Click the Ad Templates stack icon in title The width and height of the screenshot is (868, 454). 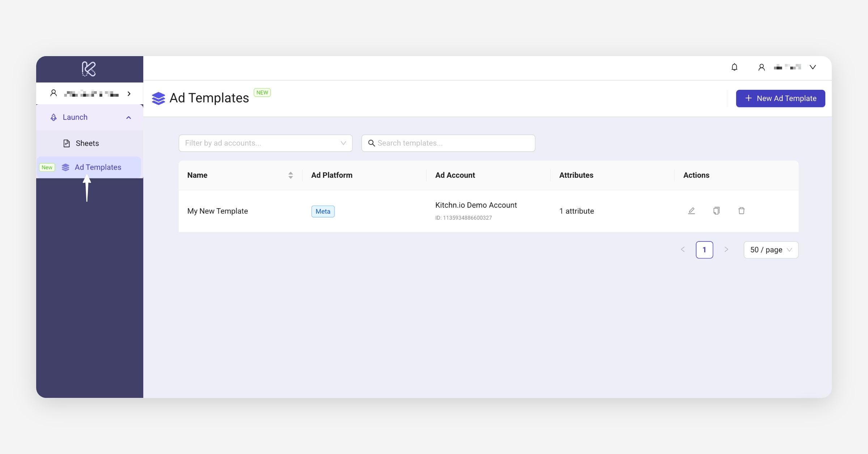(x=158, y=98)
